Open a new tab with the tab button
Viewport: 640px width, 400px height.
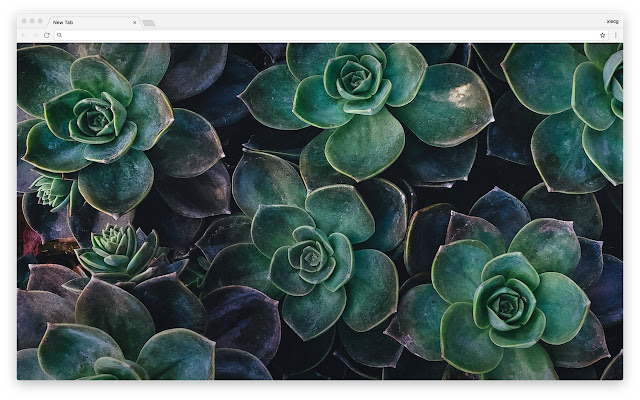tap(149, 23)
